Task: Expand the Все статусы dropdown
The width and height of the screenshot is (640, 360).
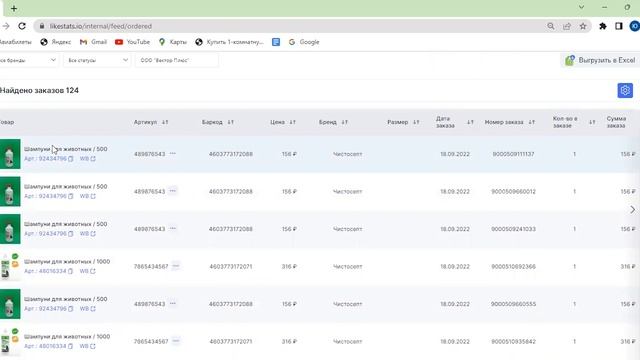Action: (x=97, y=60)
